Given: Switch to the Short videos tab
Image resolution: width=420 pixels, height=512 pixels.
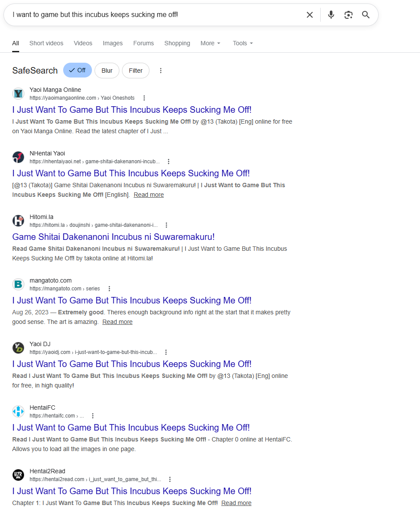Looking at the screenshot, I should click(x=47, y=43).
